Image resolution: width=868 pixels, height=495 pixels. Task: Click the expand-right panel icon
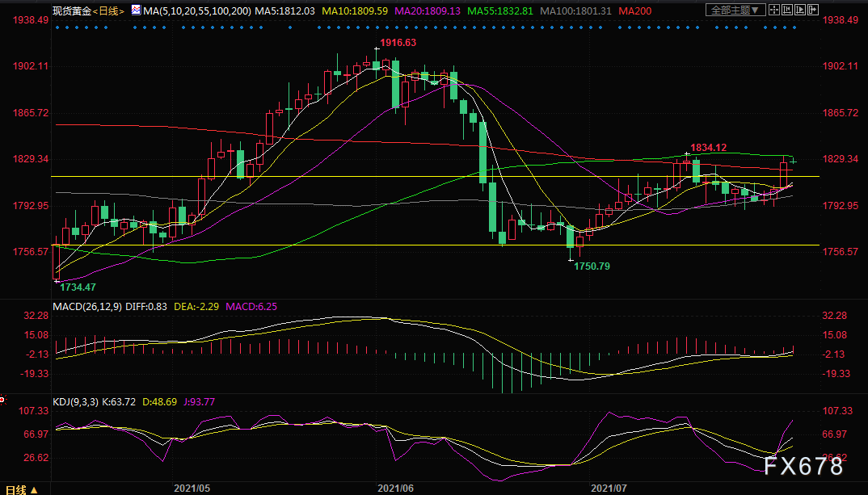[x=813, y=10]
